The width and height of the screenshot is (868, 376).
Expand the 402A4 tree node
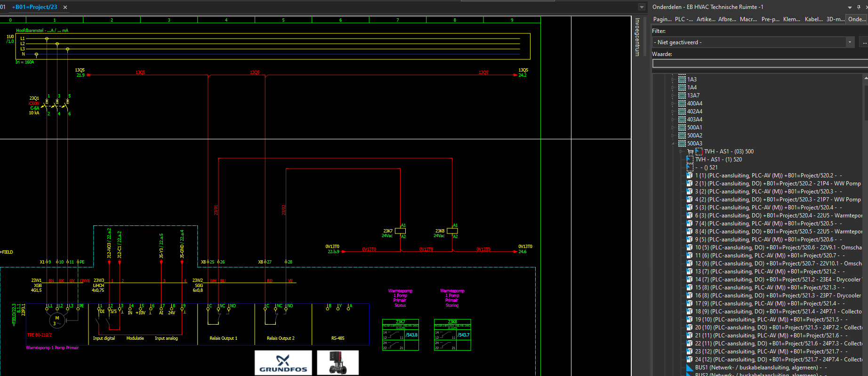click(x=673, y=112)
